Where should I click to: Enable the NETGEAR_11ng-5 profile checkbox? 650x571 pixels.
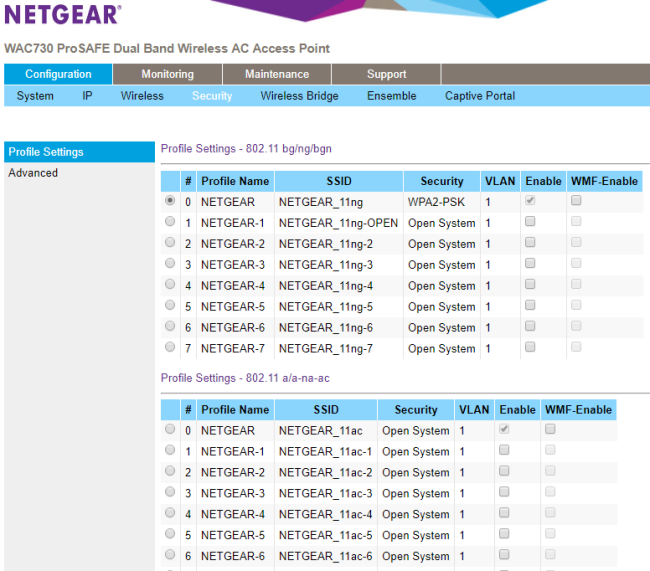(x=530, y=305)
